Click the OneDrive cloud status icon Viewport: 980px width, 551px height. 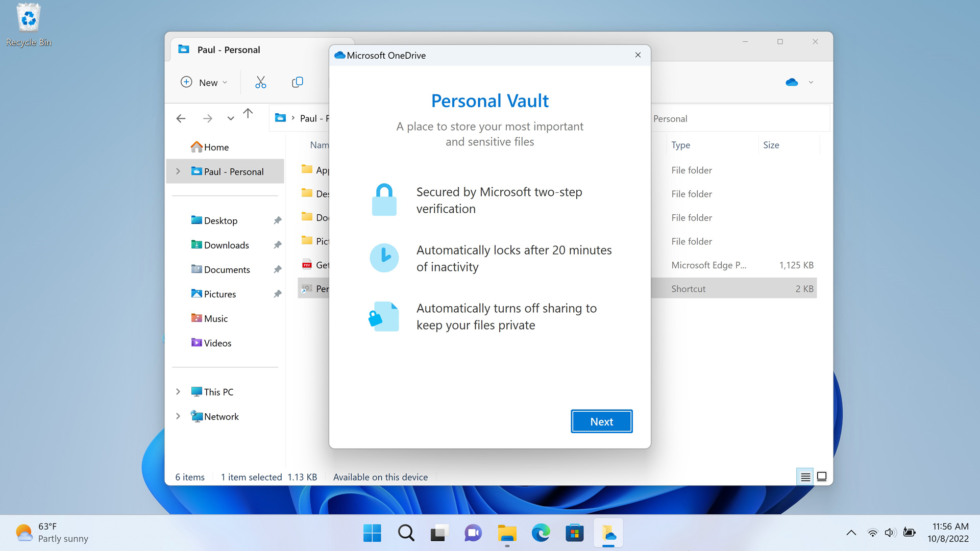pyautogui.click(x=792, y=82)
